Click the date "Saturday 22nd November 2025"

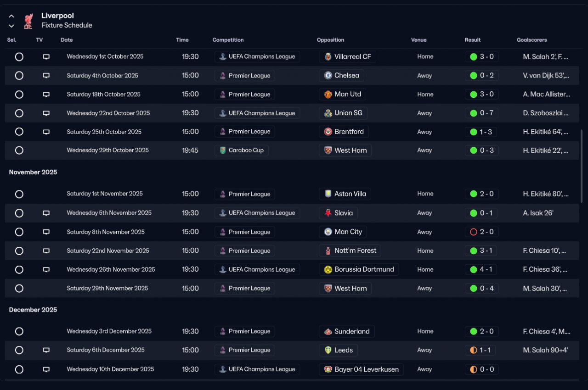tap(108, 251)
